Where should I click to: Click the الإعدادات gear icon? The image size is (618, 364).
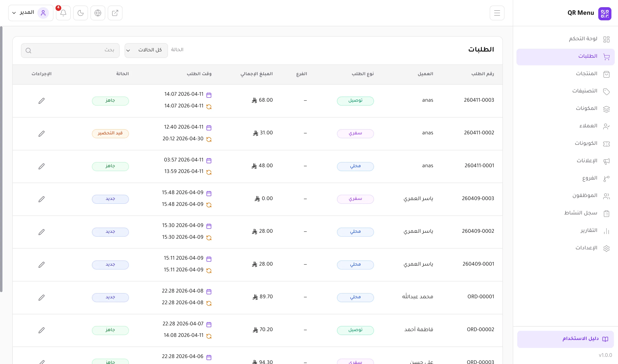click(x=606, y=249)
